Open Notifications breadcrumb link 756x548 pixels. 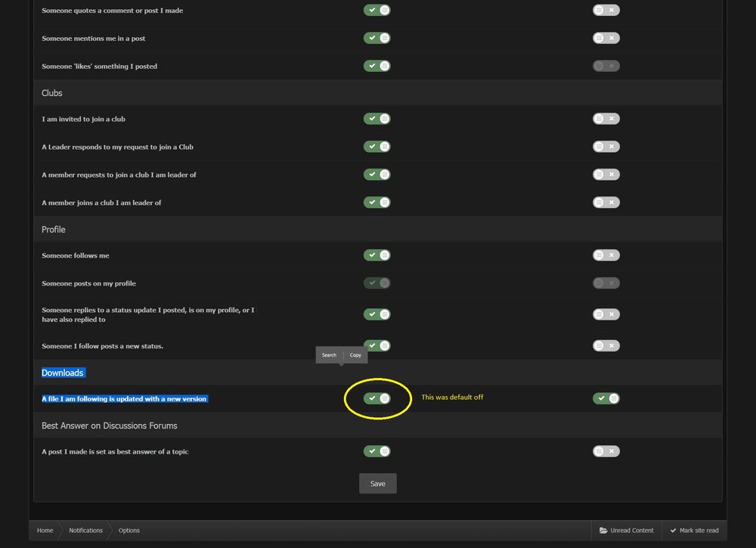(86, 530)
